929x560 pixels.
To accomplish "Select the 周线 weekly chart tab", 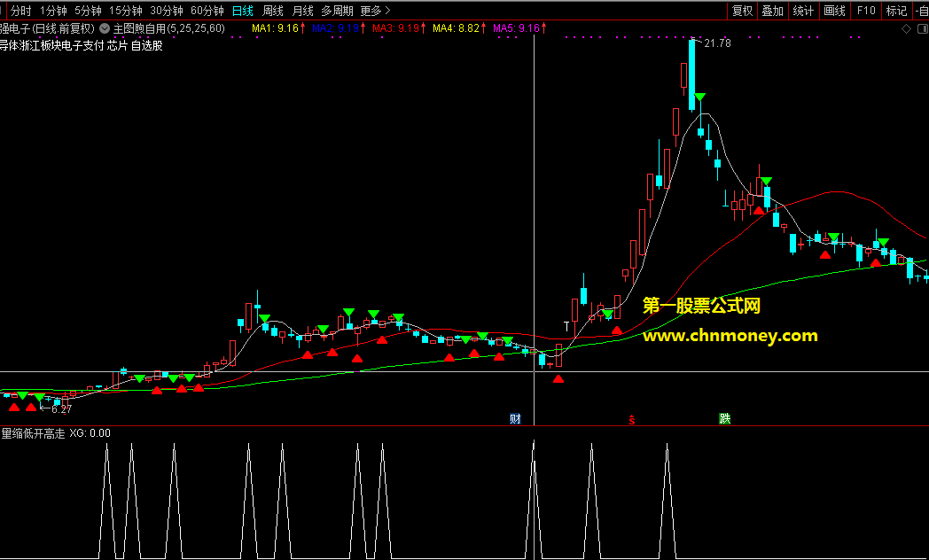I will (272, 11).
